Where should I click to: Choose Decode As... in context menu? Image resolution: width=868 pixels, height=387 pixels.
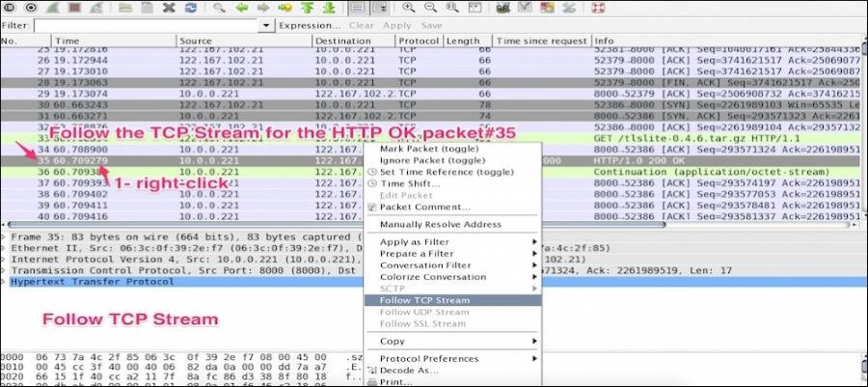click(452, 371)
